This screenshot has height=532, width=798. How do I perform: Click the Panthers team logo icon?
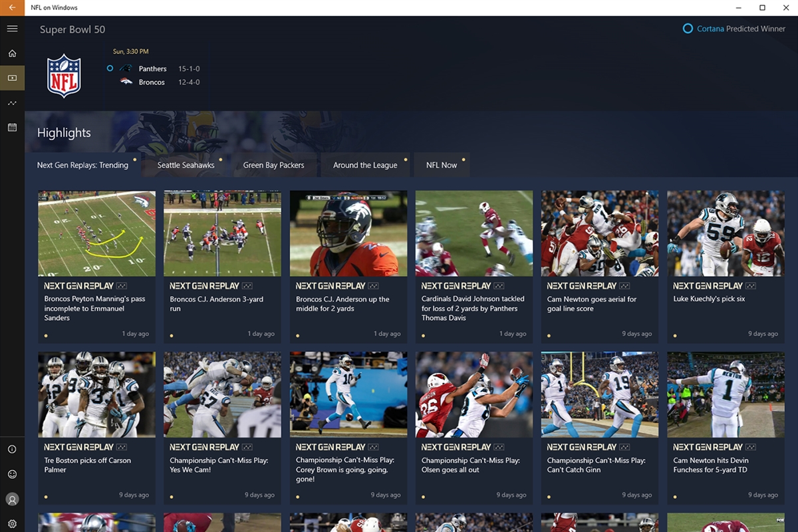click(126, 68)
